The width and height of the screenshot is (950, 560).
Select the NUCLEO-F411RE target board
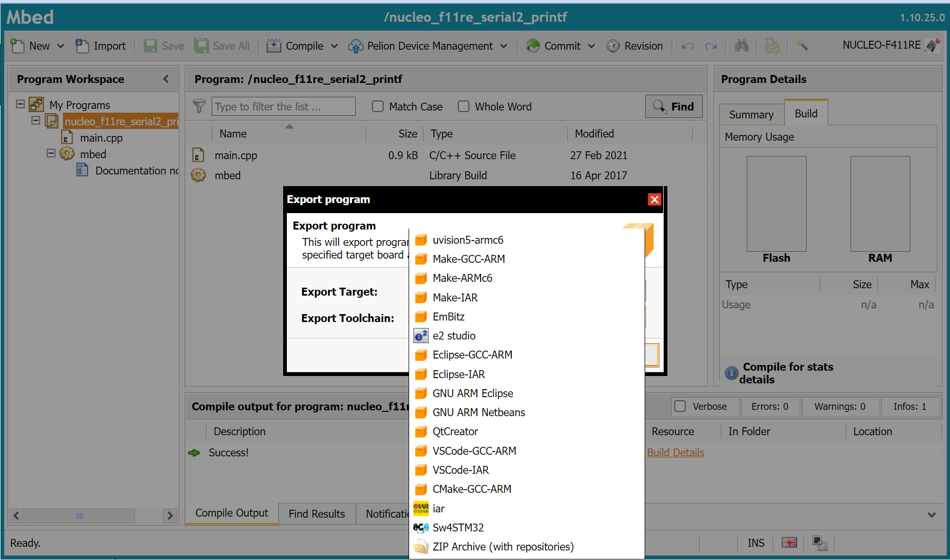coord(891,45)
